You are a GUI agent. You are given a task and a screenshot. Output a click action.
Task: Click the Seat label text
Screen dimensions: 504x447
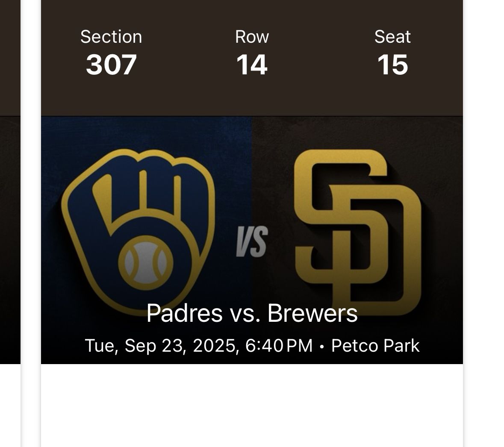[392, 37]
